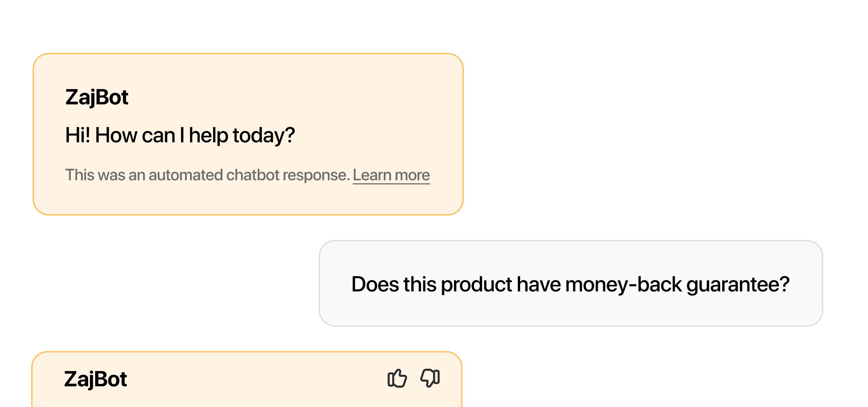Click "Hi!" at the start of the greeting
Screen dimensions: 868x407
[x=78, y=135]
